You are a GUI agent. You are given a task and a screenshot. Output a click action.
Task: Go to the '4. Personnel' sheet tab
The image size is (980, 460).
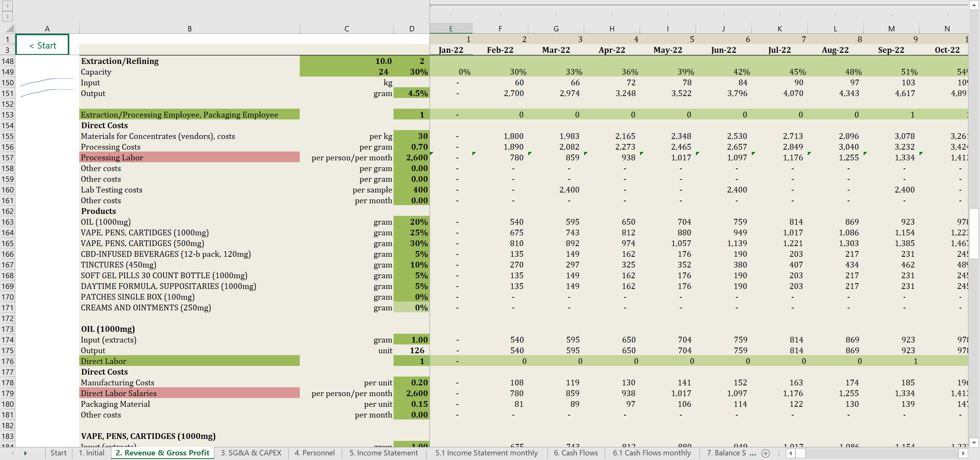coord(314,453)
